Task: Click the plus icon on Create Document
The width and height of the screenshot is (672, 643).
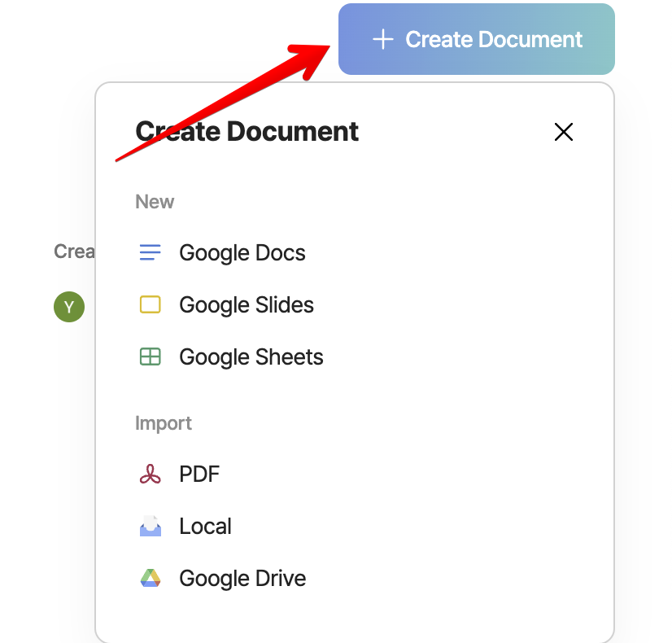Action: pos(382,39)
